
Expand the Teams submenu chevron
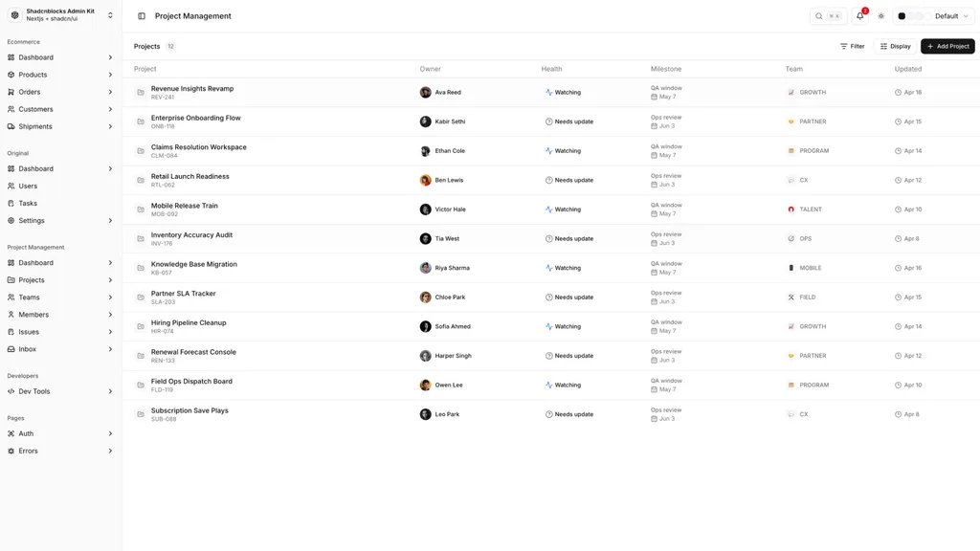coord(110,298)
